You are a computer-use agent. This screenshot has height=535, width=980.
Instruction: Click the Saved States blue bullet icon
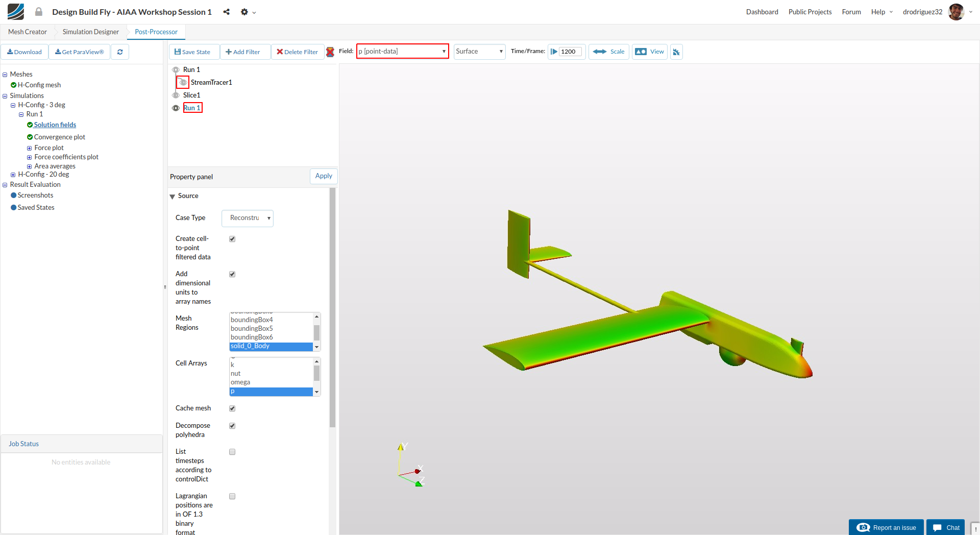point(13,207)
